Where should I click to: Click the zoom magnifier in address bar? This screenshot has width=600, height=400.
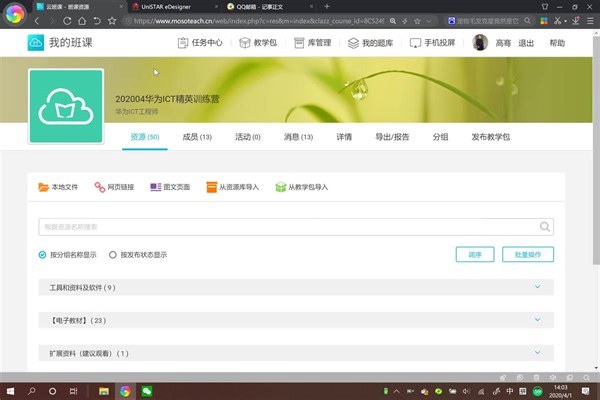(x=393, y=21)
